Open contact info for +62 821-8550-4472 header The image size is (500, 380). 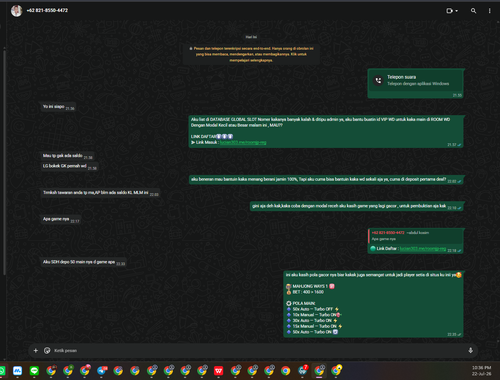point(47,10)
